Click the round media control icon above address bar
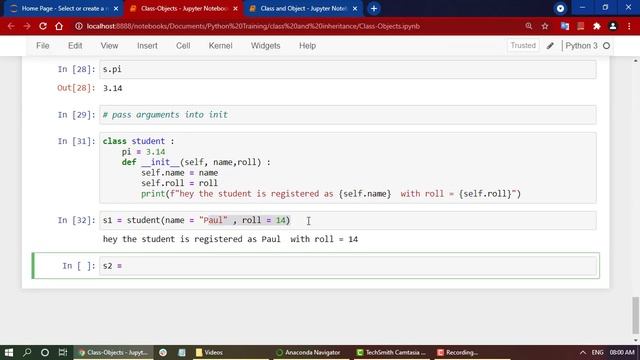640x360 pixels. (560, 8)
